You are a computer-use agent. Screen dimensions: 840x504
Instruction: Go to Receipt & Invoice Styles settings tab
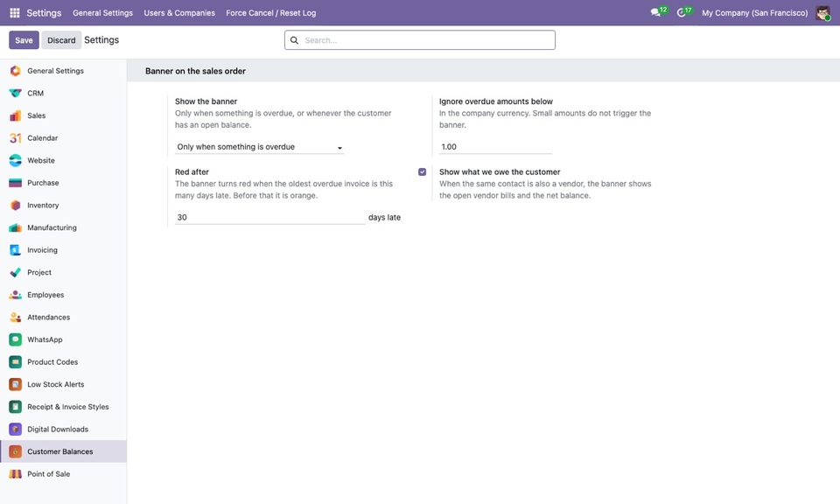(x=63, y=407)
